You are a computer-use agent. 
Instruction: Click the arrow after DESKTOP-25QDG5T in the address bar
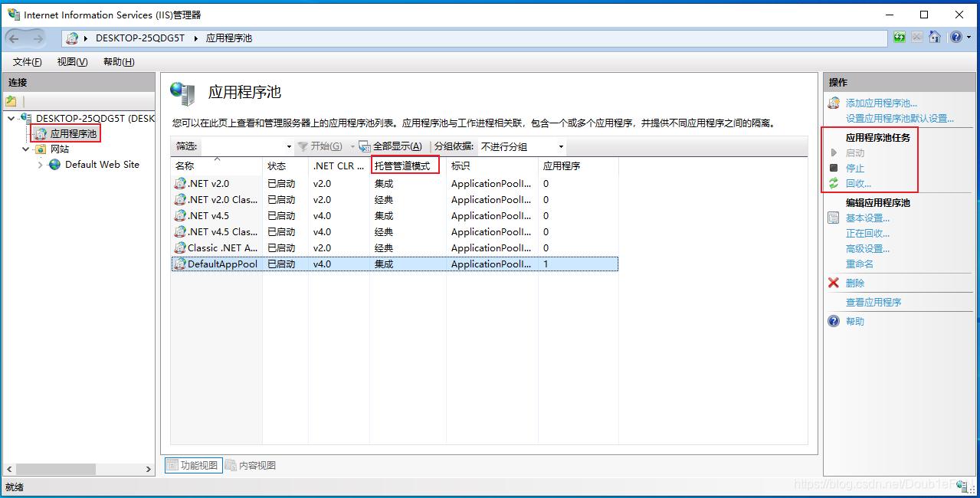click(196, 38)
